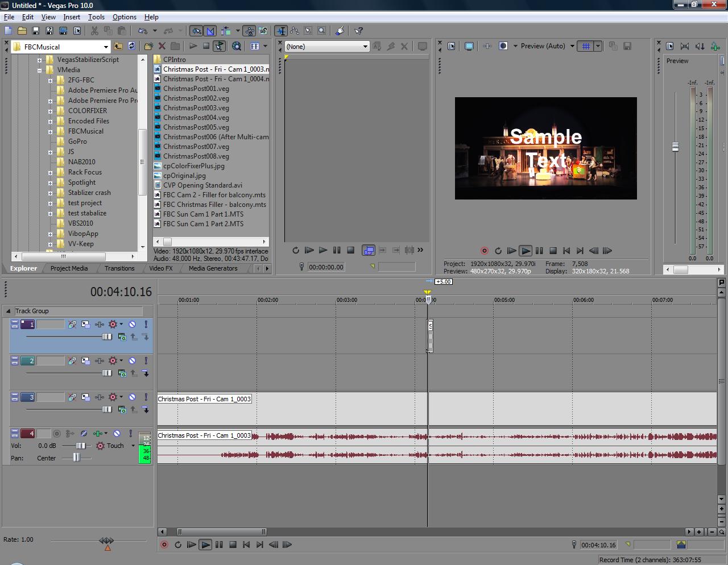Select ChristmasPost003.veg in file list
Image resolution: width=728 pixels, height=565 pixels.
tap(196, 108)
